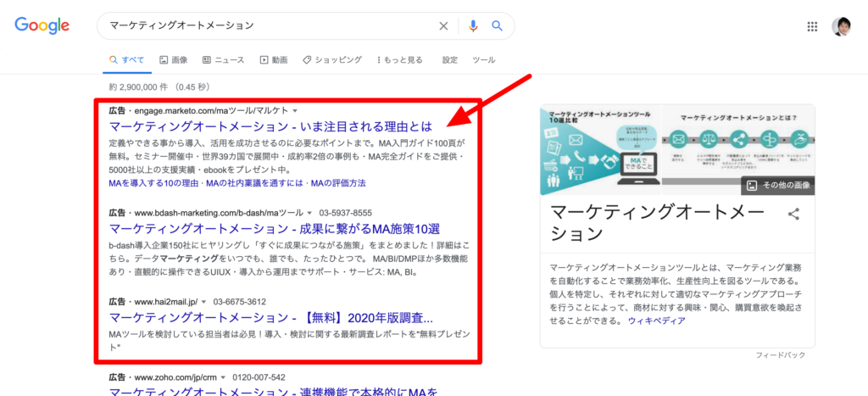Viewport: 868px width, 396px height.
Task: Open the Google apps grid
Action: click(x=813, y=26)
